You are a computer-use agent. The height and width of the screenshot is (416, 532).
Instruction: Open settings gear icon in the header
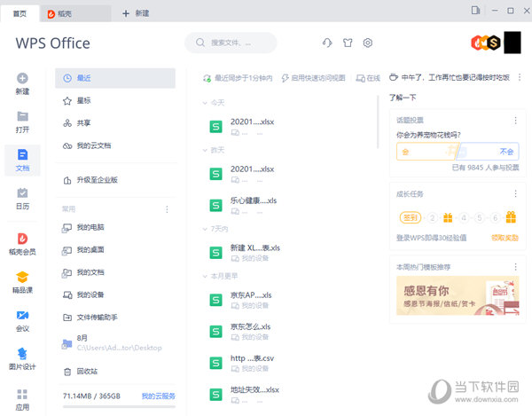[x=368, y=43]
